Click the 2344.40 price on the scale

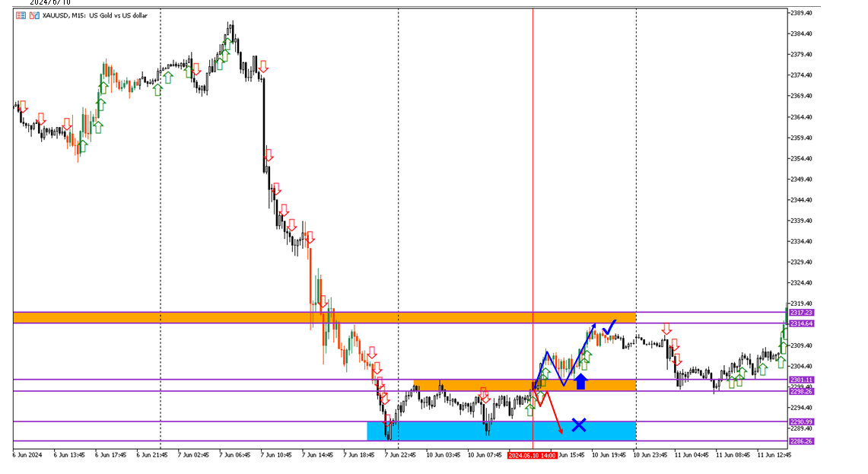[801, 200]
